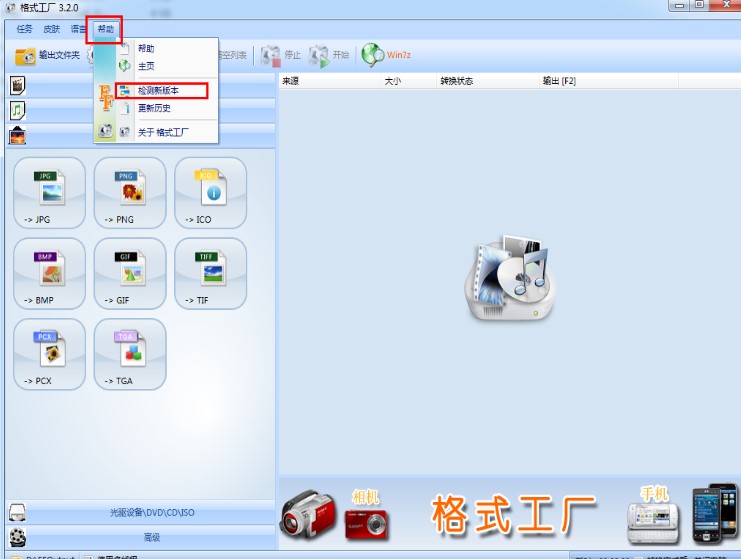The height and width of the screenshot is (559, 741).
Task: Expand the audio category with music note icon
Action: (17, 111)
